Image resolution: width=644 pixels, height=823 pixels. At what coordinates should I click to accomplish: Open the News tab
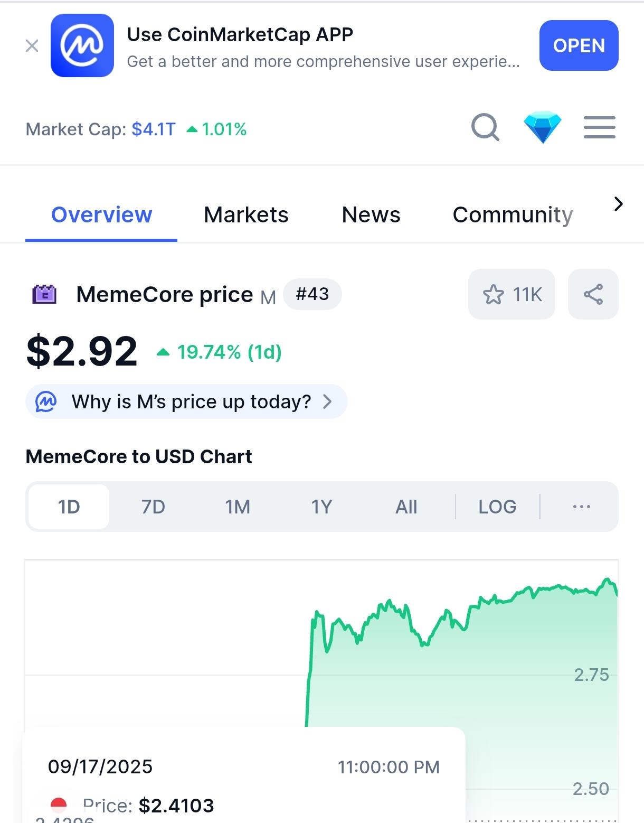[x=371, y=215]
